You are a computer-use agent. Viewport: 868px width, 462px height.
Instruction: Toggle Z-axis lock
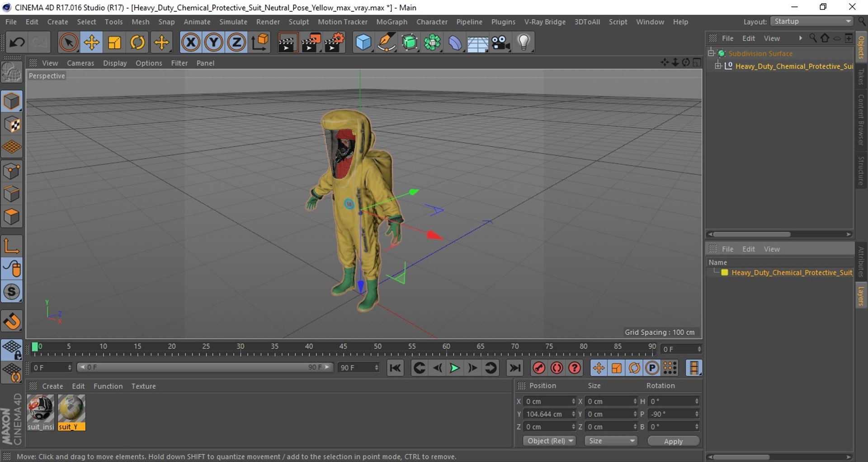(236, 43)
